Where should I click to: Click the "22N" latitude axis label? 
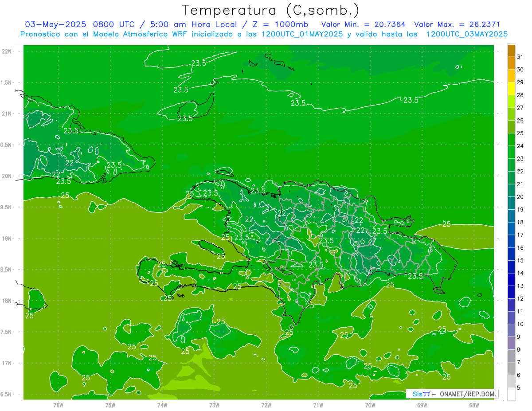click(7, 51)
